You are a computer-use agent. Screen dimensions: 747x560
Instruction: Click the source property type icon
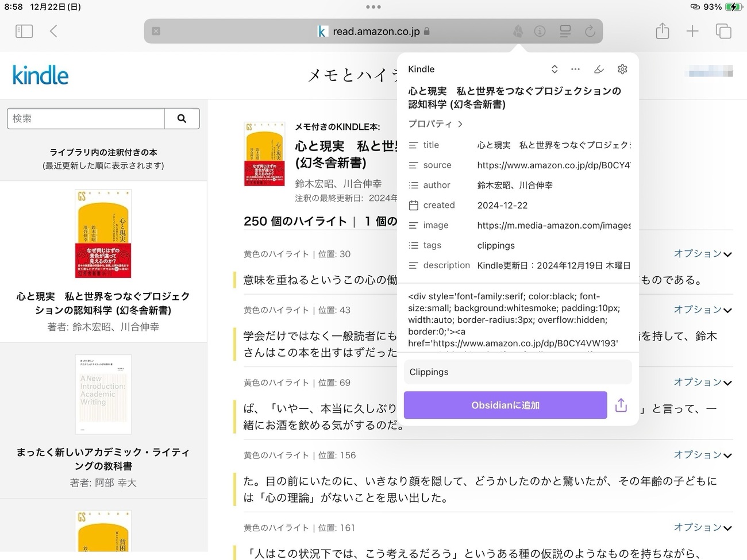click(x=413, y=165)
